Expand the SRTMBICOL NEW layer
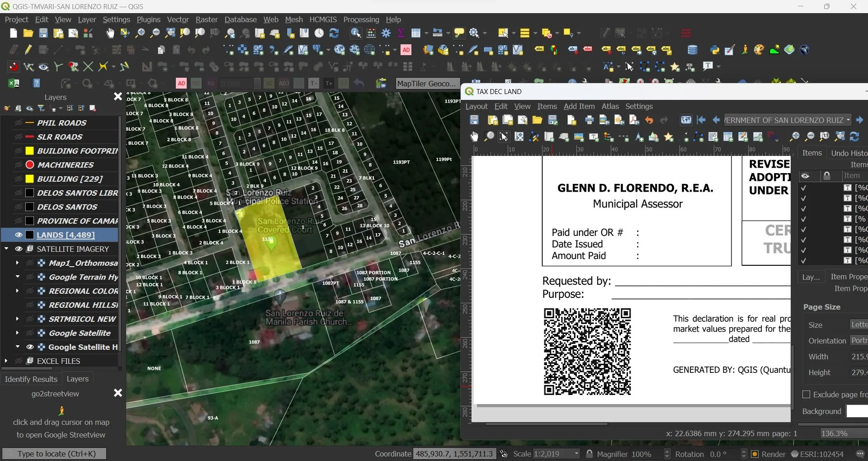 (17, 319)
